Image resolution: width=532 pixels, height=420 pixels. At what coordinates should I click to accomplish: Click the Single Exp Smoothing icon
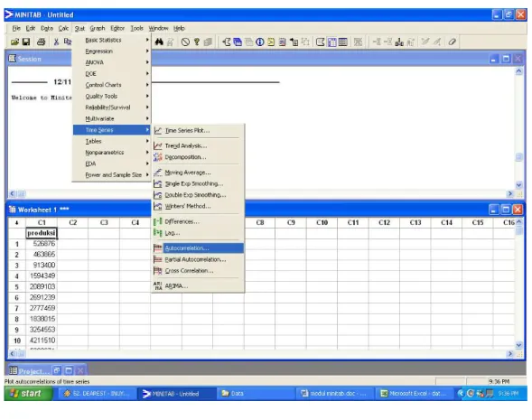point(158,183)
